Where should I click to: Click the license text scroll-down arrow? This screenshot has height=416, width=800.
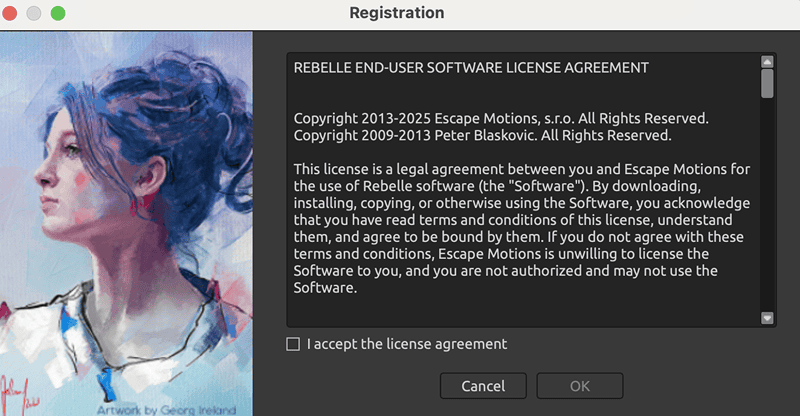(x=767, y=317)
